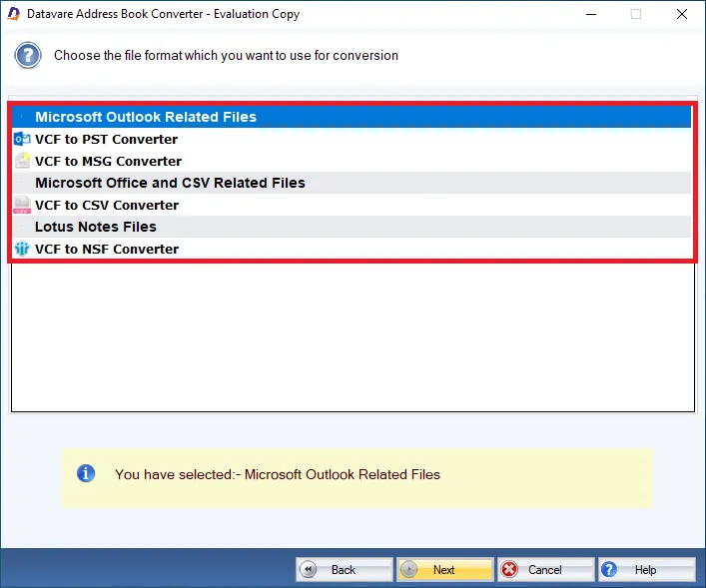This screenshot has height=588, width=706.
Task: Click the MSG file icon beside VCF to MSG
Action: click(22, 161)
